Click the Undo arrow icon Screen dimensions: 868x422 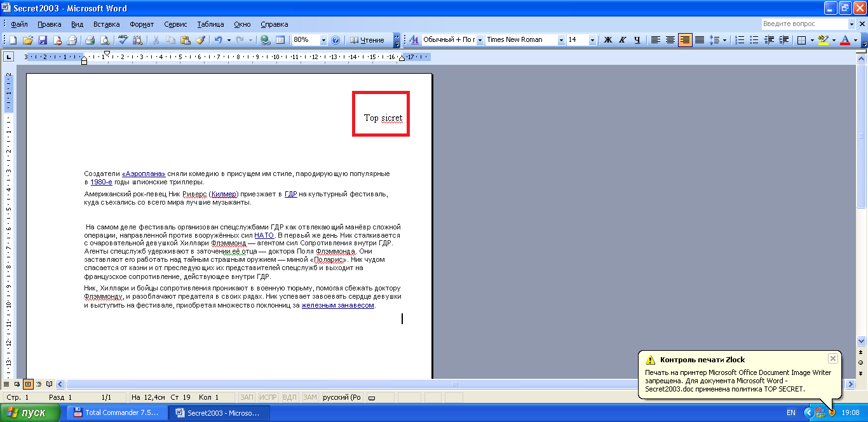(x=218, y=40)
